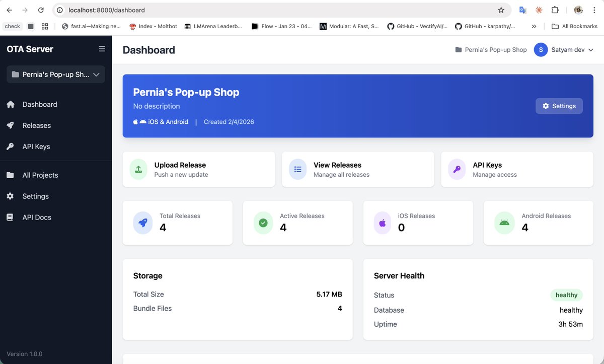Click the API Keys Manage access card
604x364 pixels.
pos(517,169)
